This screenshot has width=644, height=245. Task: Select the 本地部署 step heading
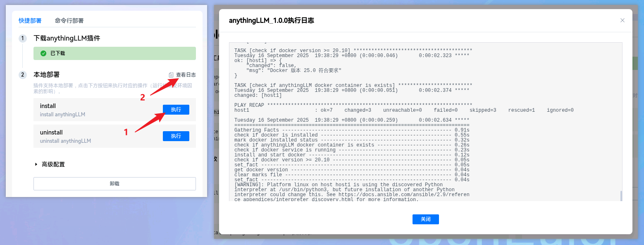pos(46,75)
